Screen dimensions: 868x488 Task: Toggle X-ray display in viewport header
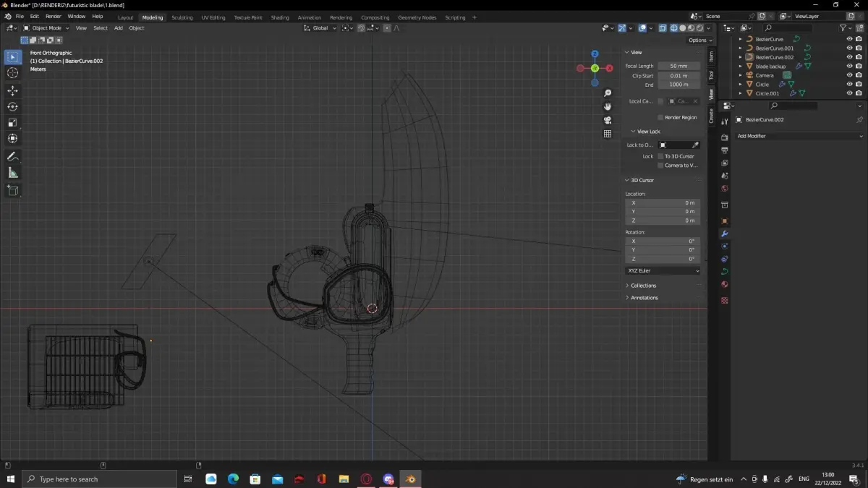tap(663, 28)
